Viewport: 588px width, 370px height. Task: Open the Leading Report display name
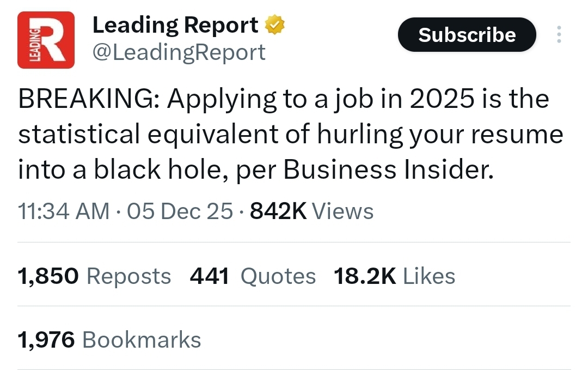tap(175, 25)
